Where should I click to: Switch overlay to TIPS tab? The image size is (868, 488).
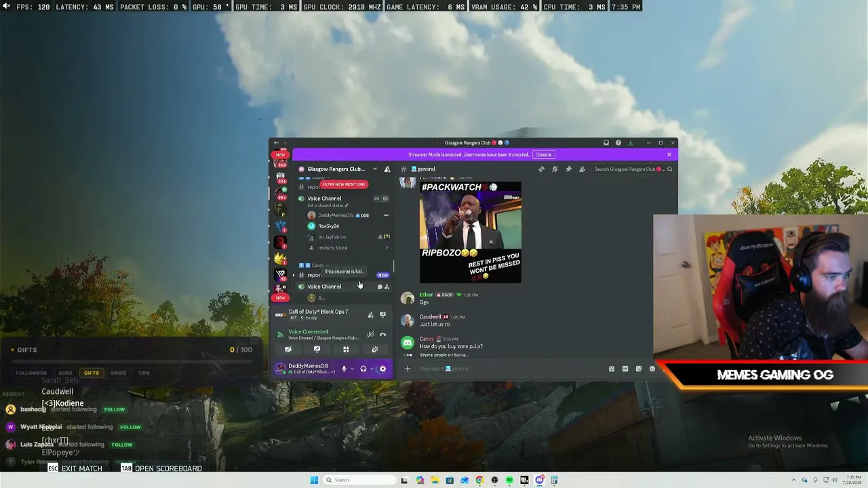click(x=144, y=373)
